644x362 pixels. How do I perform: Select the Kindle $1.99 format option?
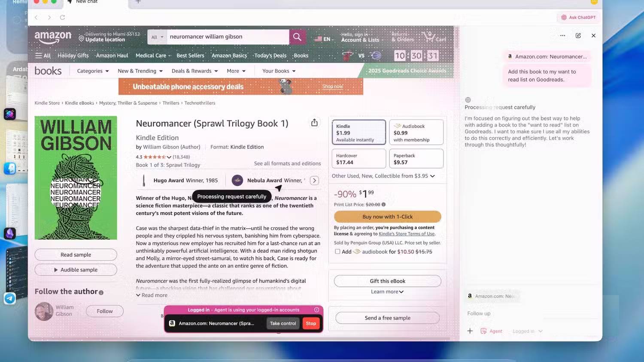click(359, 132)
